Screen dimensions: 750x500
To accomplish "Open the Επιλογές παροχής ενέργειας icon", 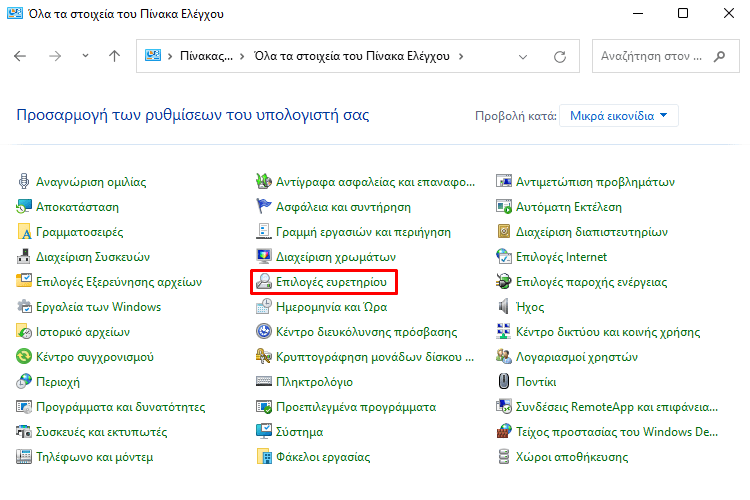I will tap(504, 282).
